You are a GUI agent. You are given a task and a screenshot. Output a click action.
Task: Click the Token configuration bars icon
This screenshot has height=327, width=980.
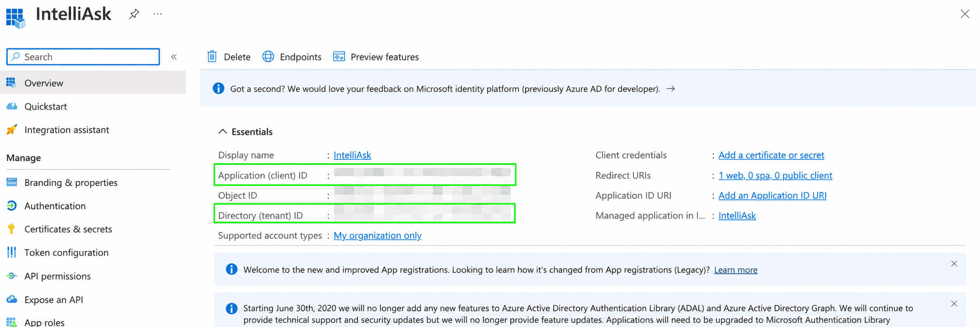(x=12, y=252)
